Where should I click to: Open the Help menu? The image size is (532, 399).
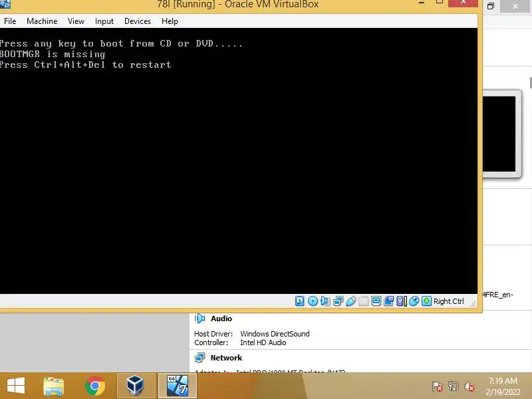coord(170,21)
